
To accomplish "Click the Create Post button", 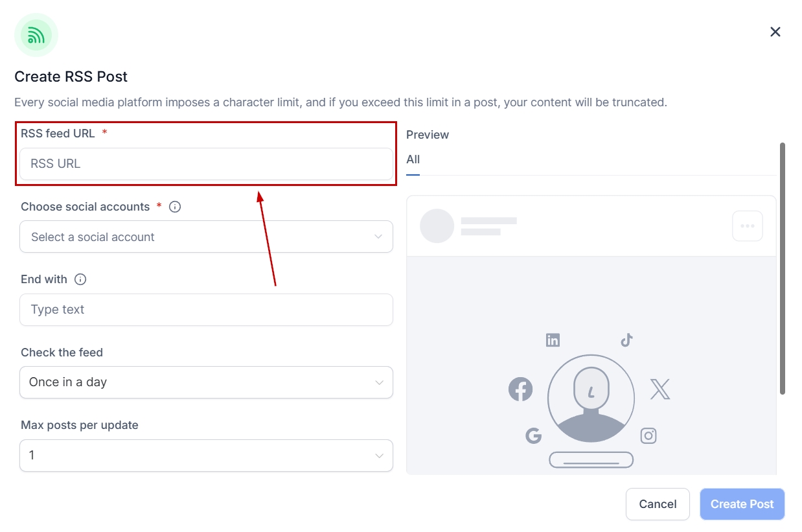I will (742, 504).
